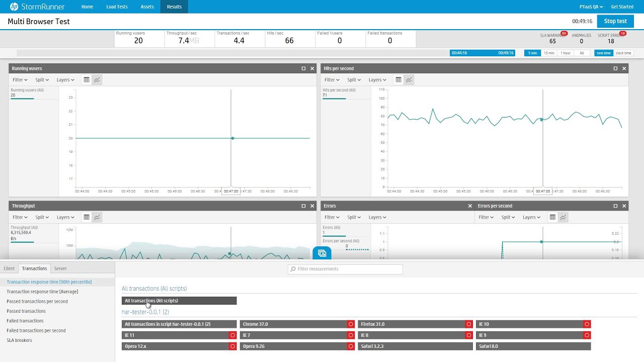Open the Assets tab
This screenshot has width=644, height=362.
(147, 7)
